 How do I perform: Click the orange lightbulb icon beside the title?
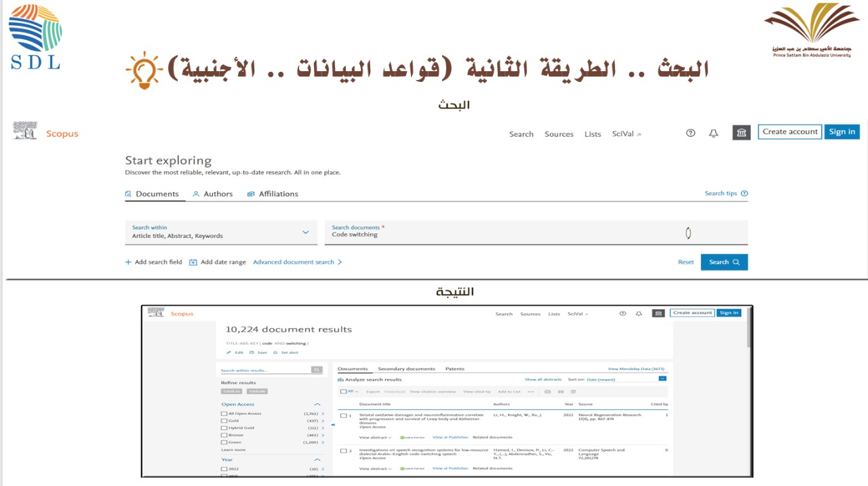click(x=144, y=70)
